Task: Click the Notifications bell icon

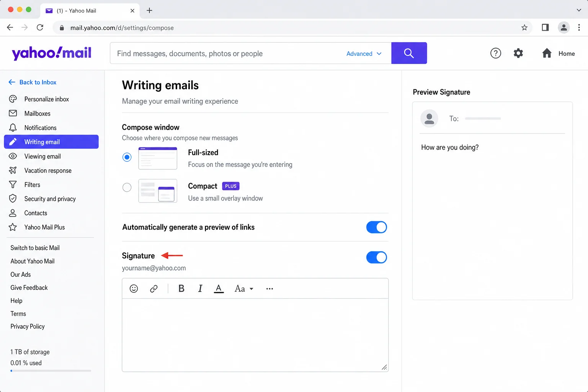Action: [x=13, y=127]
